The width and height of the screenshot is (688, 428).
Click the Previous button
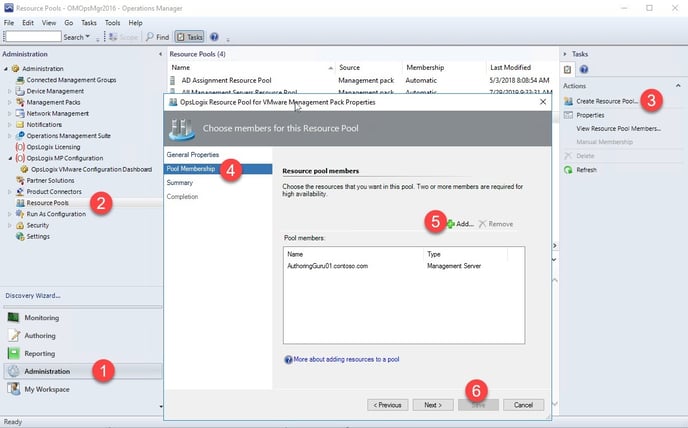coord(387,405)
